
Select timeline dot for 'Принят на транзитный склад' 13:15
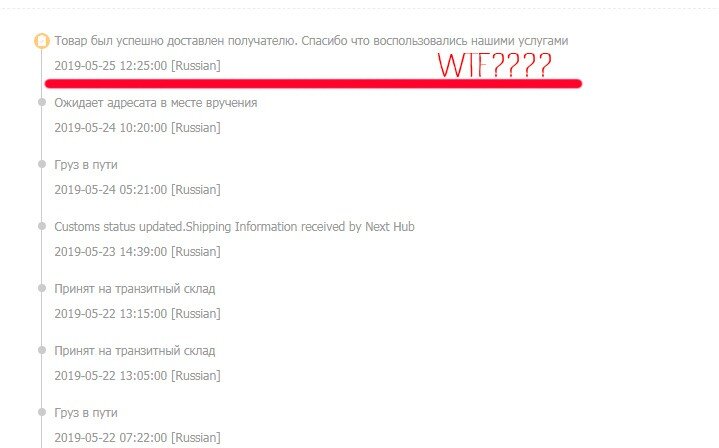(42, 288)
